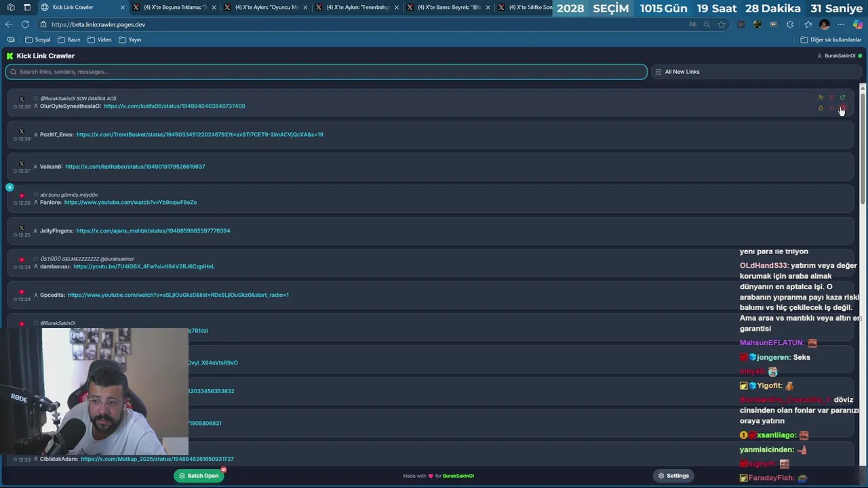Close the Kick Link Crawler tab

coord(123,7)
